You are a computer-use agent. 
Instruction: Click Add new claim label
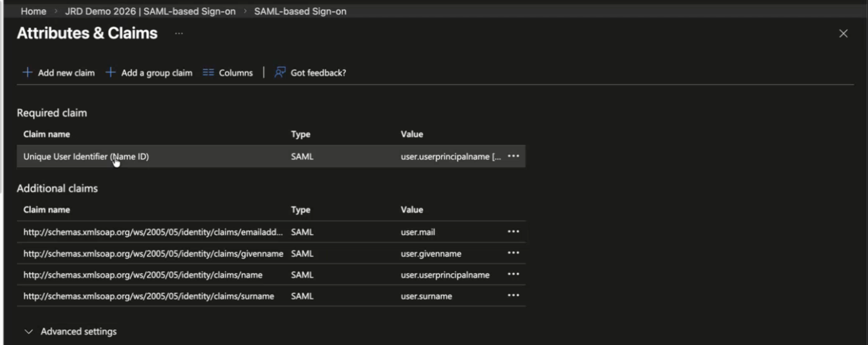click(66, 73)
